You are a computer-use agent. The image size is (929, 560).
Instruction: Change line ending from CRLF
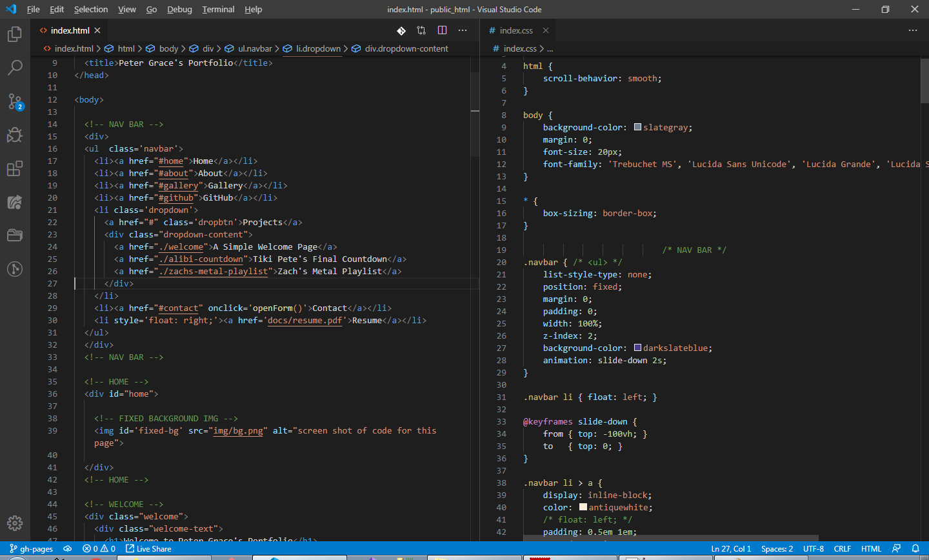click(843, 548)
